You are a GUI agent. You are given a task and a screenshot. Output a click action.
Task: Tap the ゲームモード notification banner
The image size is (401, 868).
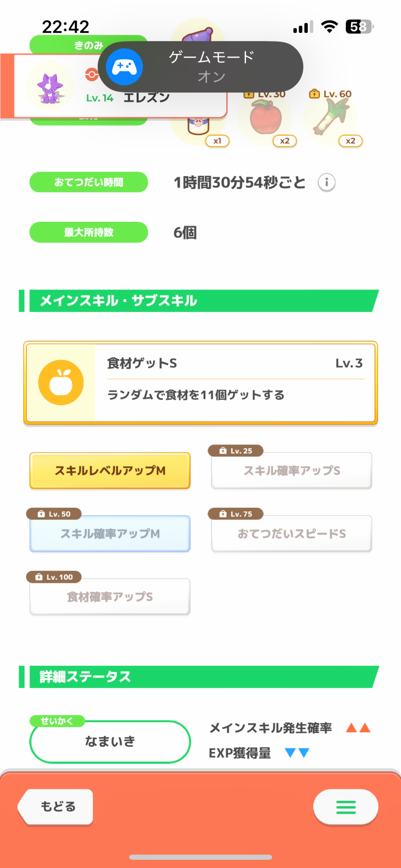211,67
